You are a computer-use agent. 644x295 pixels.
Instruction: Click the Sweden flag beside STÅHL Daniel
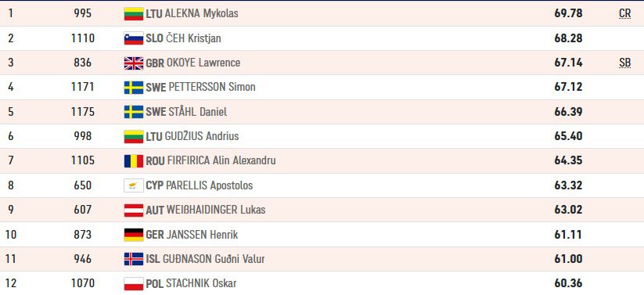point(134,112)
